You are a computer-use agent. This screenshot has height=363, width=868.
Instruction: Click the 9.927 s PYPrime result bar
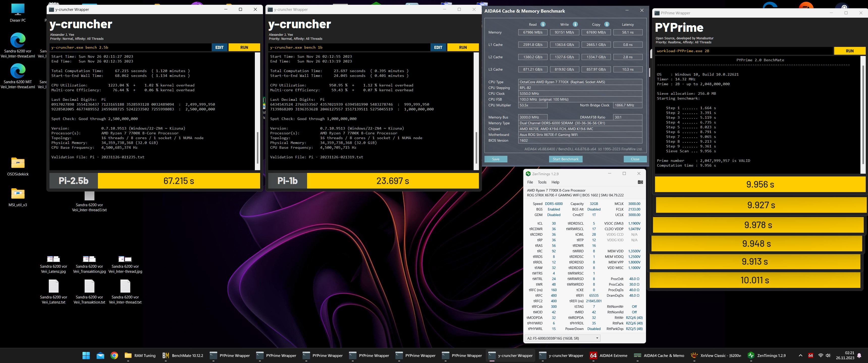[x=761, y=205]
